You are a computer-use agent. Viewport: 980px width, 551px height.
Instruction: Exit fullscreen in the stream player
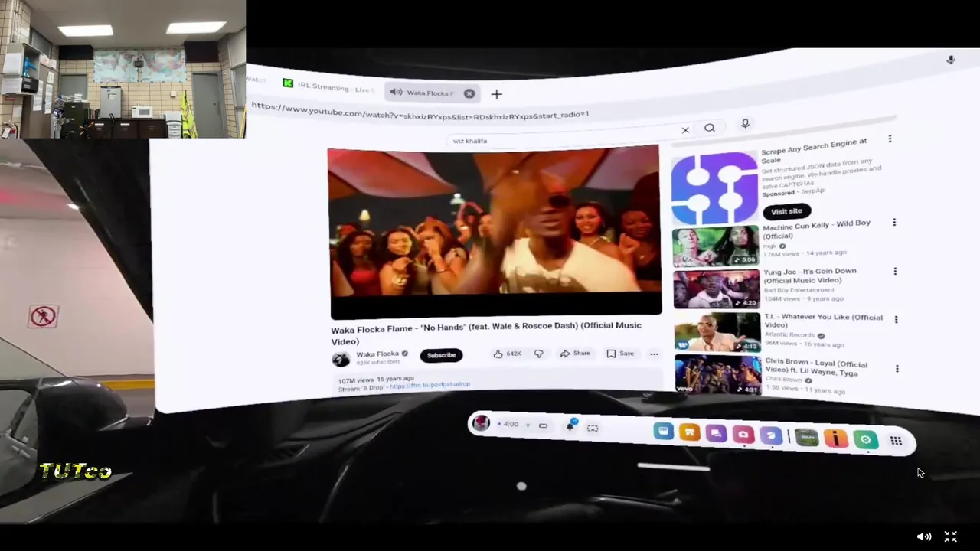click(951, 536)
